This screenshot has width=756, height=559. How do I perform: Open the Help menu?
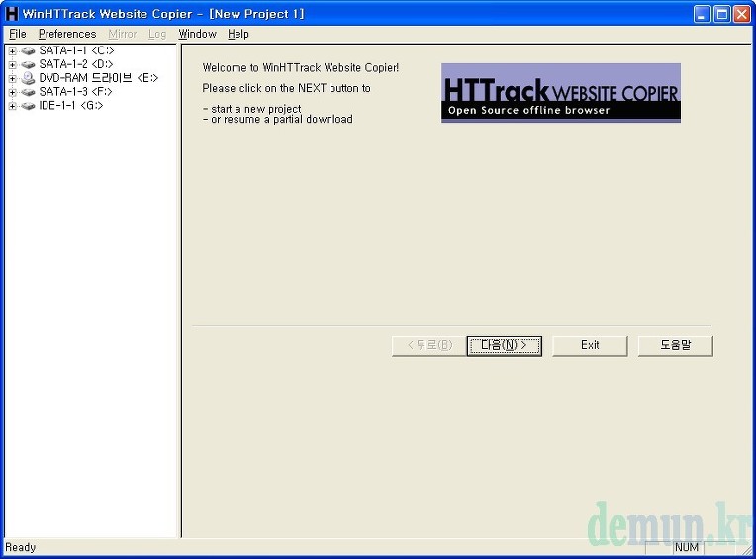(x=238, y=34)
